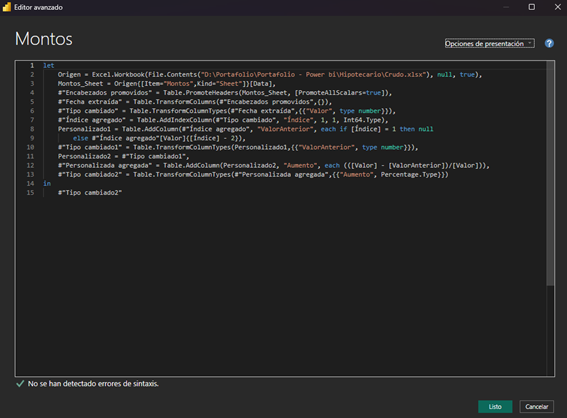
Task: Click the Cancelar button
Action: [537, 406]
